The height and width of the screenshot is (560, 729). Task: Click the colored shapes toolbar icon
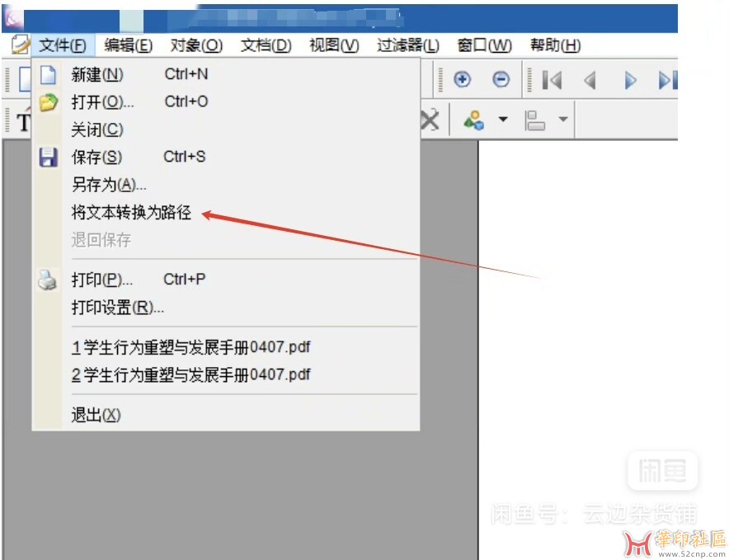[473, 120]
